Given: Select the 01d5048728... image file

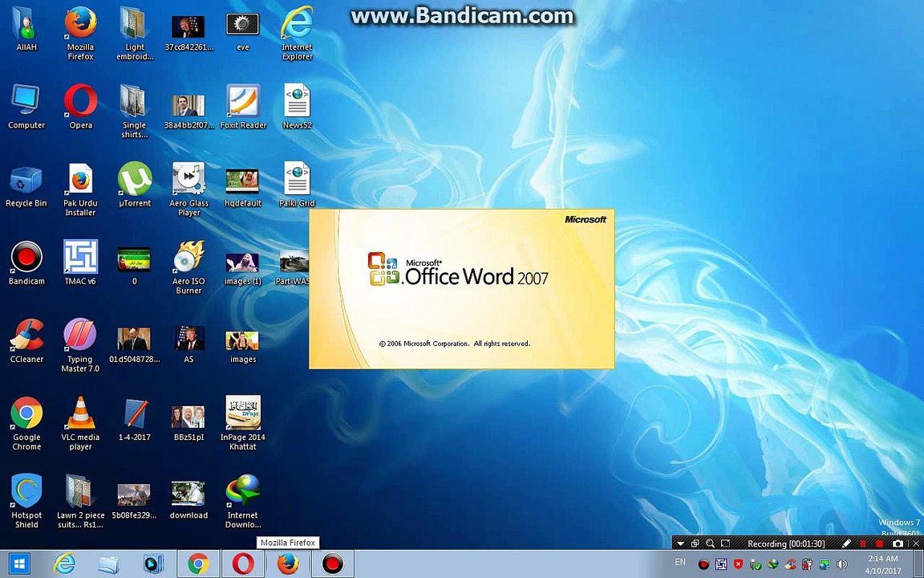Looking at the screenshot, I should 135,345.
